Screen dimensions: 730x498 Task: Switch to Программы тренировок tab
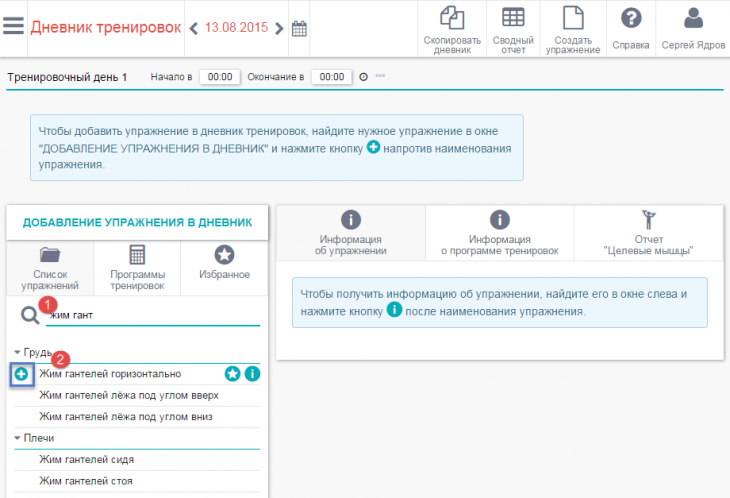coord(137,267)
